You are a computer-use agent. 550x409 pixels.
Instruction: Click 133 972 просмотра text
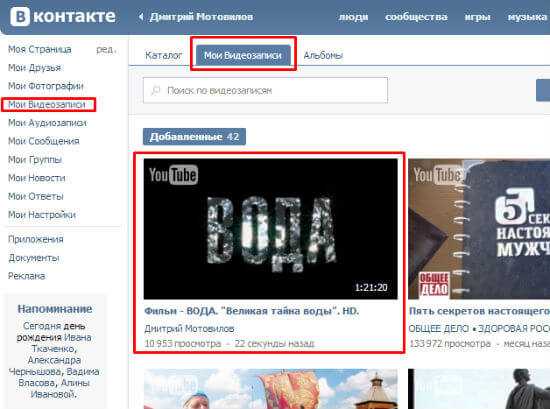tap(450, 343)
